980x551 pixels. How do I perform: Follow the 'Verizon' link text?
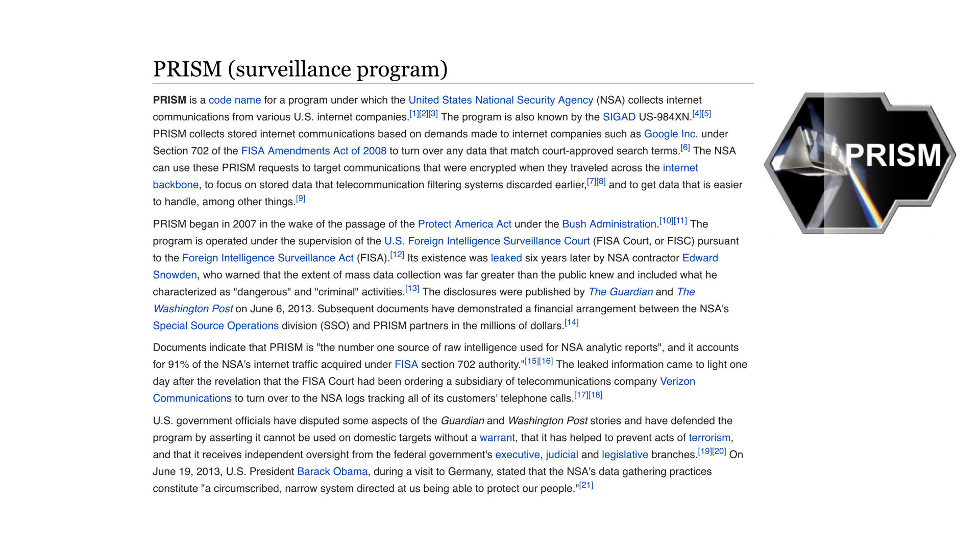tap(677, 382)
